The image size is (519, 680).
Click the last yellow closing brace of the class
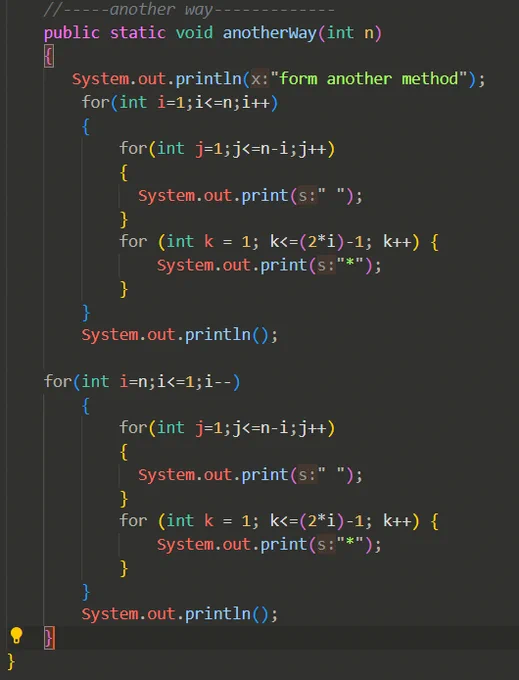tap(11, 662)
